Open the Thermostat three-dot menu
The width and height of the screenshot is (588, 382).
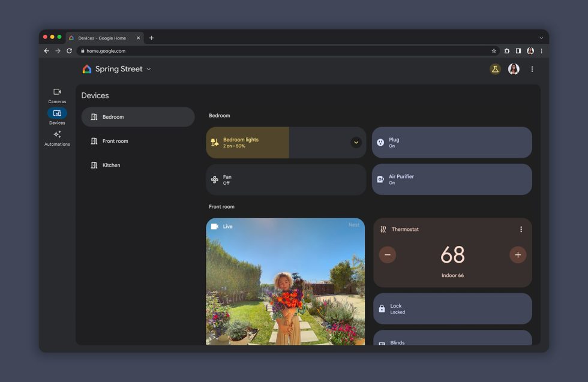click(x=521, y=228)
